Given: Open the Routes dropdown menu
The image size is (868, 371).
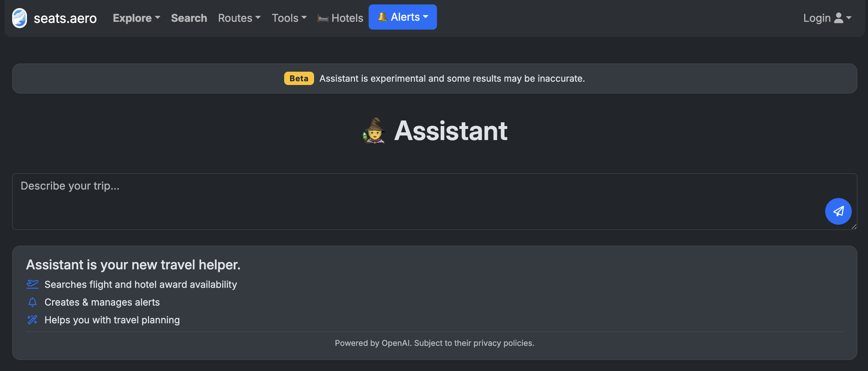Looking at the screenshot, I should (x=239, y=18).
